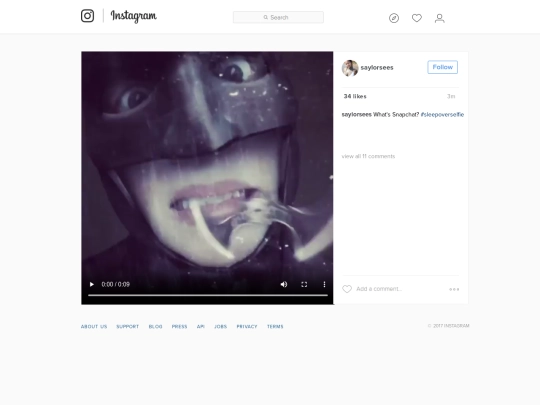Like the post with heart icon
This screenshot has height=405, width=540.
347,289
